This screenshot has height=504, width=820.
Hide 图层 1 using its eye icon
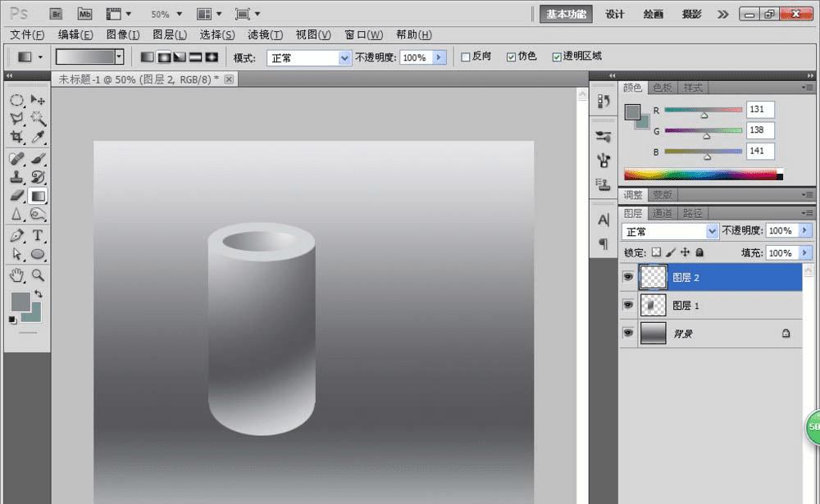click(x=628, y=305)
